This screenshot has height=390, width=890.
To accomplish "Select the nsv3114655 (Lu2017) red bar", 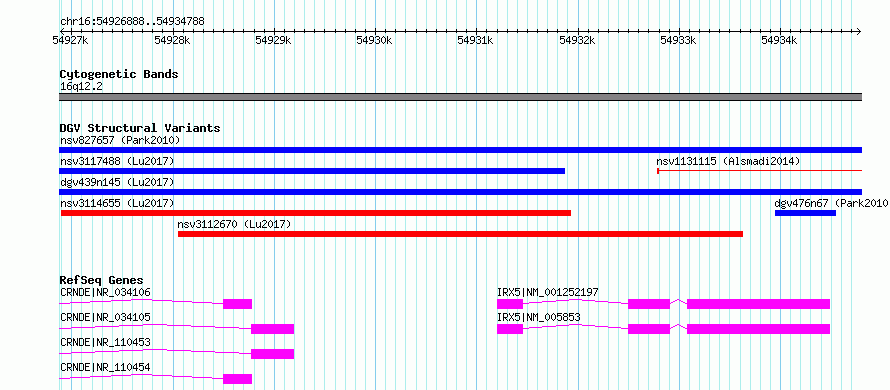I will [316, 213].
